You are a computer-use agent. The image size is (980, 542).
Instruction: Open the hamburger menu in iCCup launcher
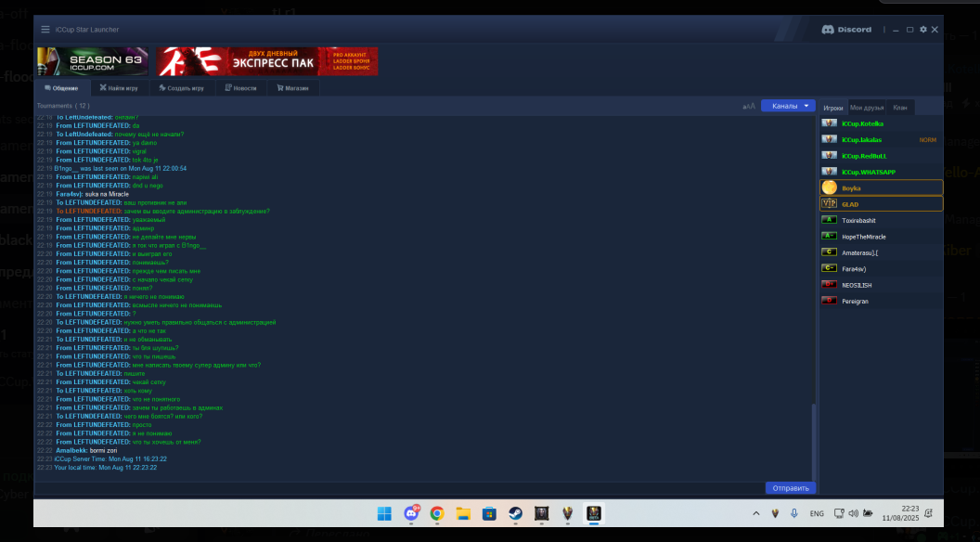[x=45, y=30]
